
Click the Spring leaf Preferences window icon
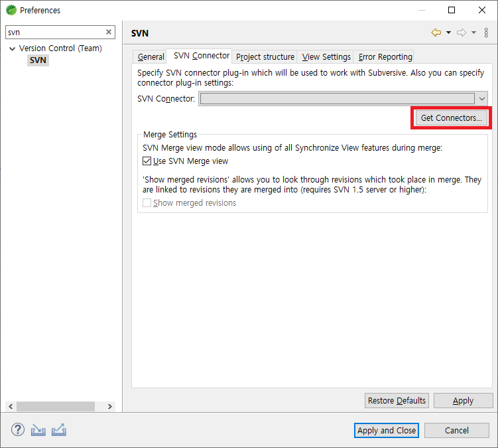(x=11, y=10)
